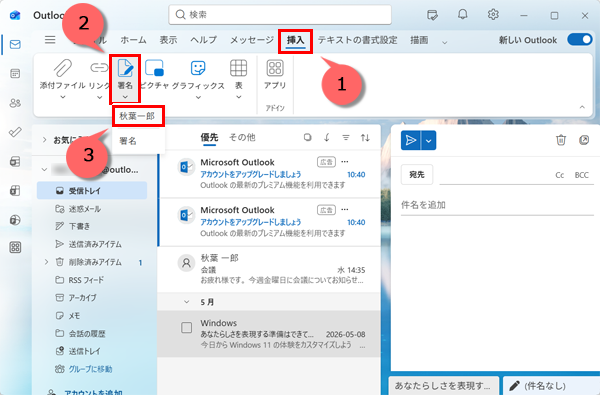Click the blue send message button
The image size is (600, 395).
pos(411,140)
